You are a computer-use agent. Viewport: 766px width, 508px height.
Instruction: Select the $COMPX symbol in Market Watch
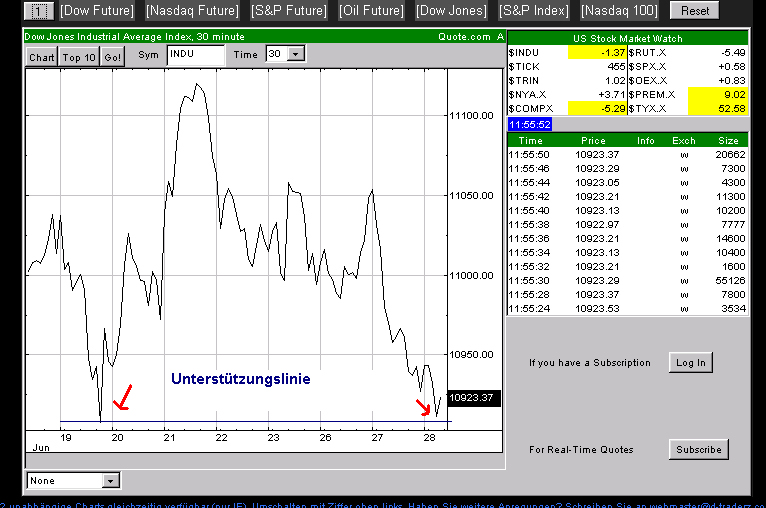[x=531, y=108]
